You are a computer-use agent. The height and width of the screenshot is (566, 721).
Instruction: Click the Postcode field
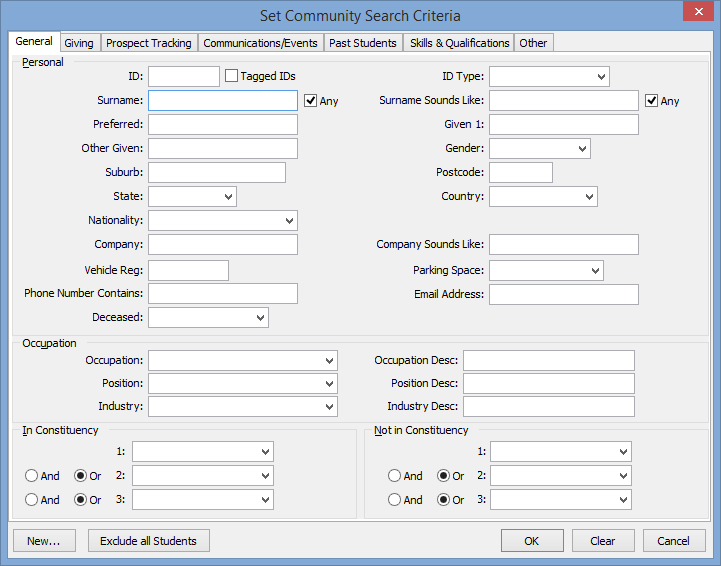(521, 172)
